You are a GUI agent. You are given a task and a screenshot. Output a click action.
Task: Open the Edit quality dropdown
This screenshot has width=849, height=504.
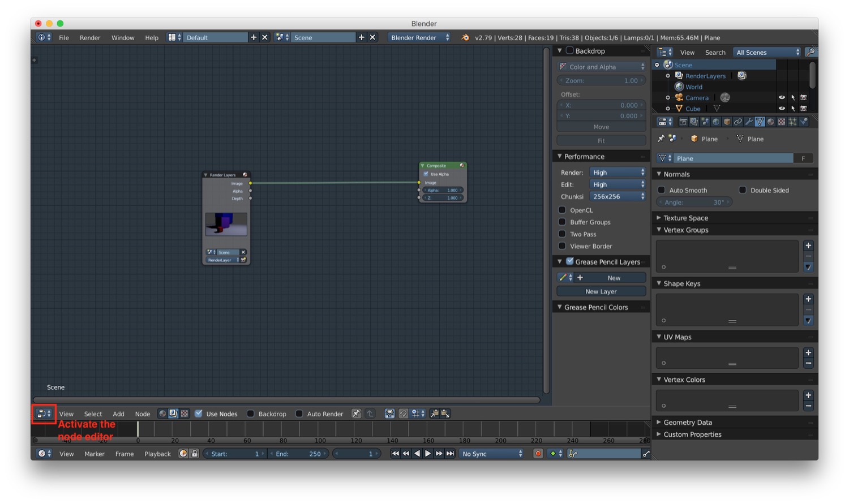point(618,184)
